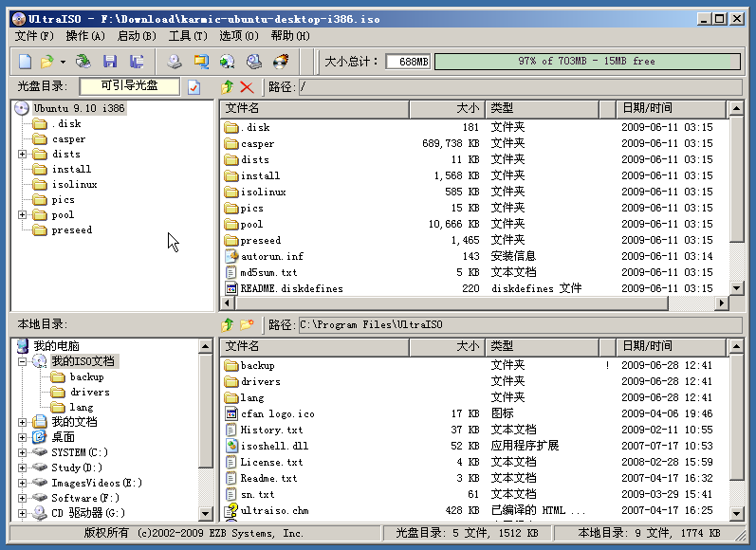
Task: Click the 我的电脑 computer icon in tree
Action: [23, 345]
